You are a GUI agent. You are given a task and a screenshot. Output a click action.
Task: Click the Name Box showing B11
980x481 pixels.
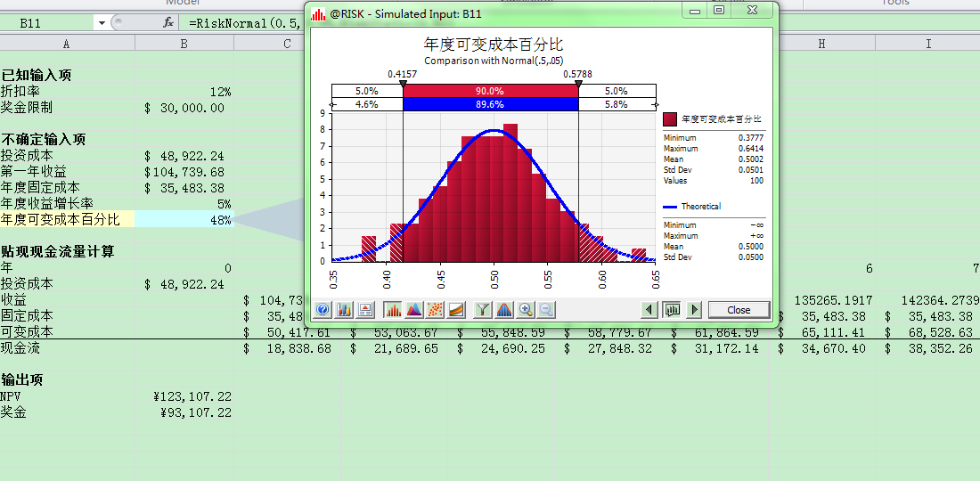[47, 23]
